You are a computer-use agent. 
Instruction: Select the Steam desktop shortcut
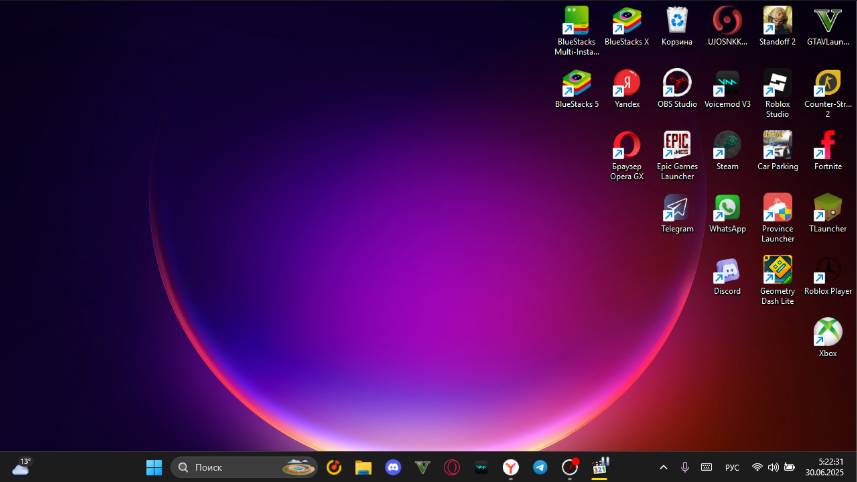pyautogui.click(x=727, y=151)
